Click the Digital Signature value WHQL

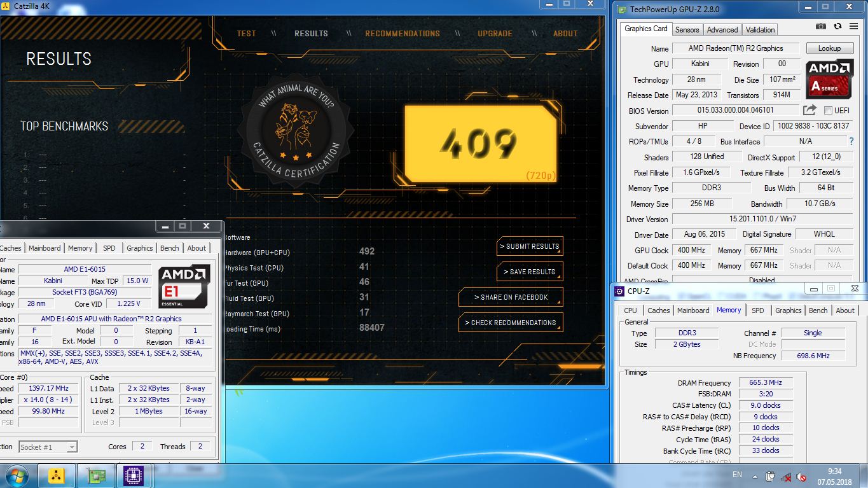click(824, 234)
